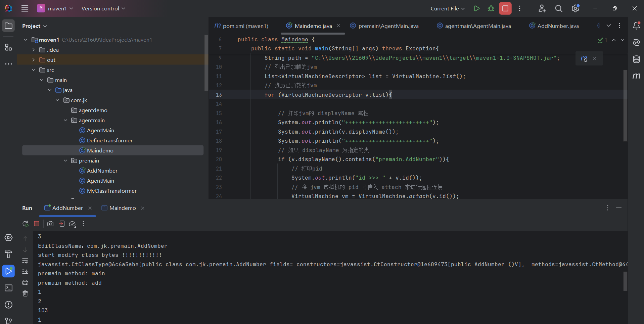Rerun AddNumber in Run panel
This screenshot has width=644, height=324.
[x=26, y=224]
